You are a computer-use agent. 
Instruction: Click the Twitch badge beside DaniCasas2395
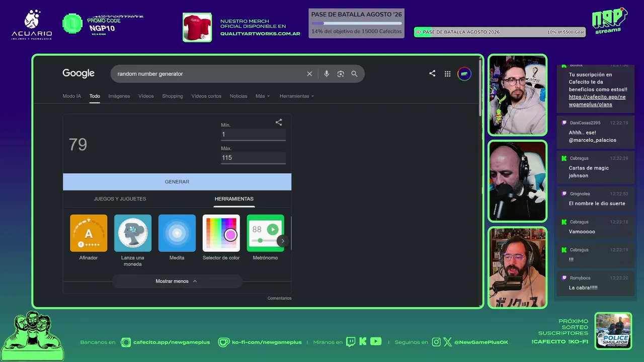[x=564, y=123]
